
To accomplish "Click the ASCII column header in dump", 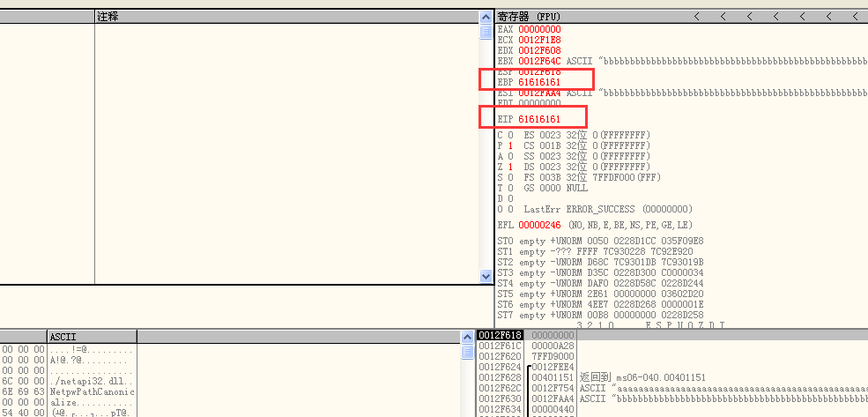I will (x=63, y=336).
